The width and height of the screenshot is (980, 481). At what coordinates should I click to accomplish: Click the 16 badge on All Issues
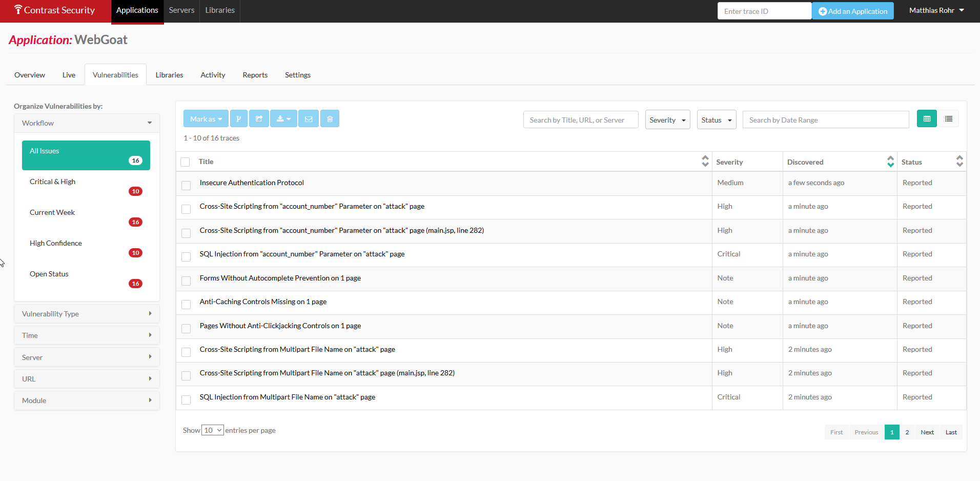(135, 161)
